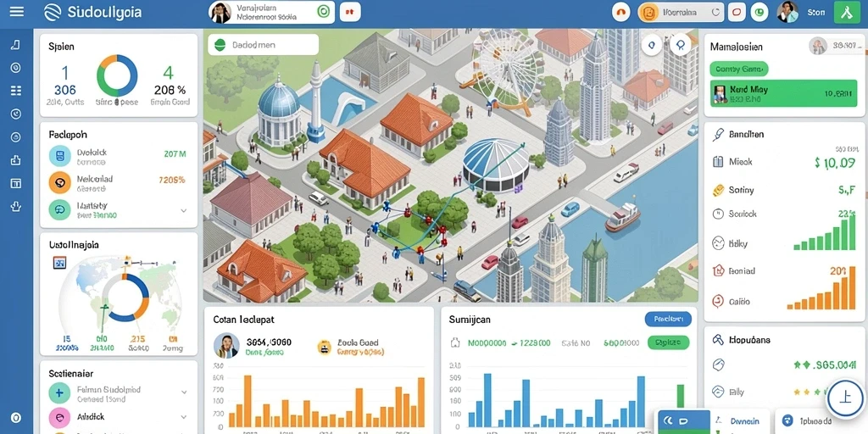The height and width of the screenshot is (434, 868).
Task: Select the note-shaped icon at top of sidebar
Action: pos(15,45)
